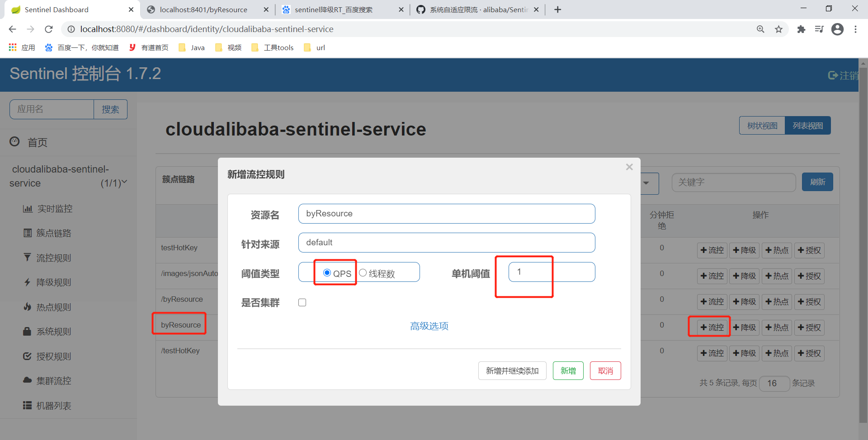Focus the records-per-page field showing 16
The height and width of the screenshot is (440, 868).
774,383
